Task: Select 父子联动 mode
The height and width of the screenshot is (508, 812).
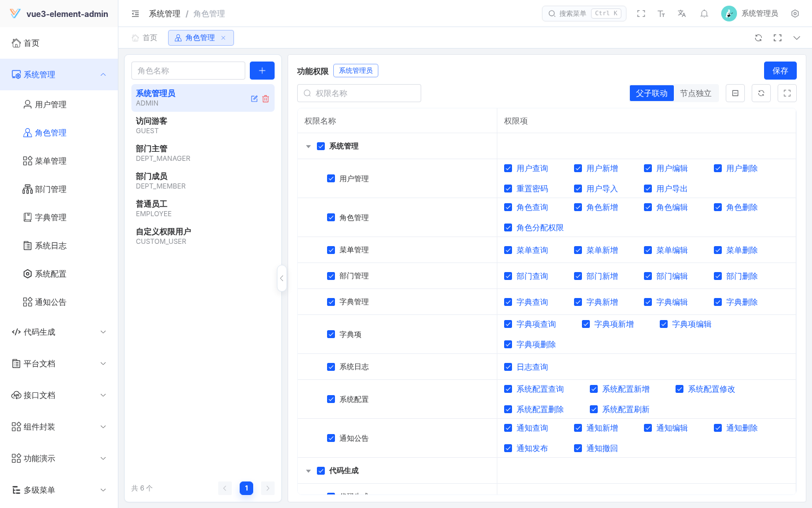Action: [x=652, y=93]
